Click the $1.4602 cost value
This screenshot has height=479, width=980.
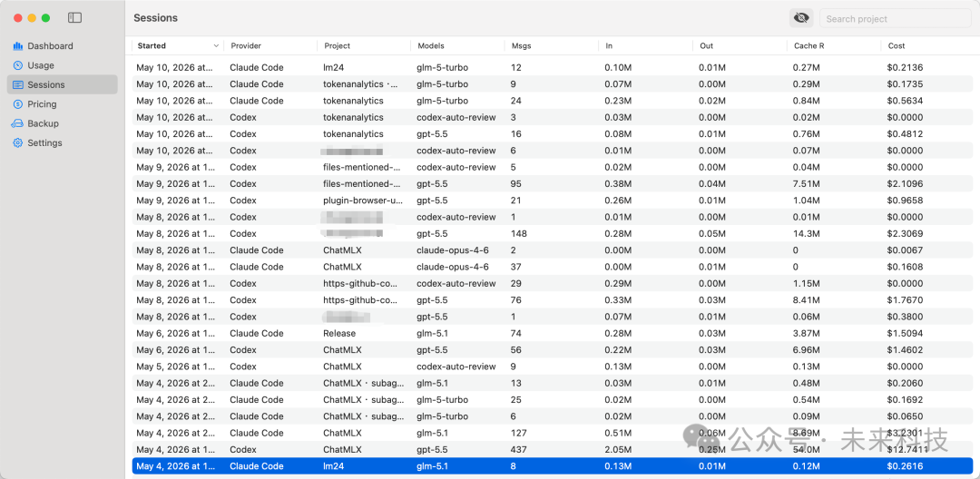point(905,350)
